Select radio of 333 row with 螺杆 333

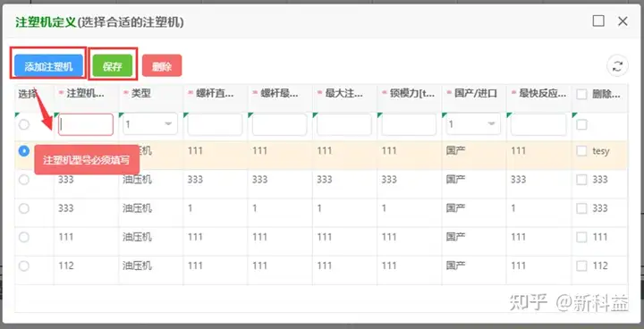click(x=24, y=180)
